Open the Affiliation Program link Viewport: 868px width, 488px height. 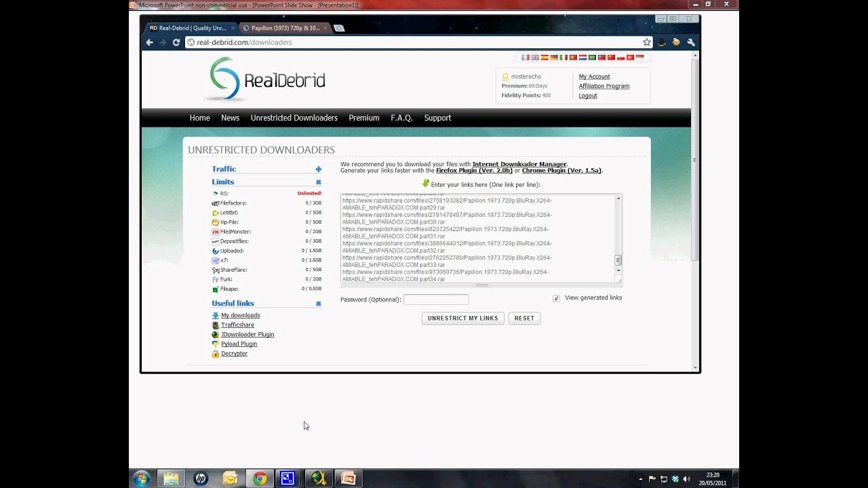pos(604,86)
